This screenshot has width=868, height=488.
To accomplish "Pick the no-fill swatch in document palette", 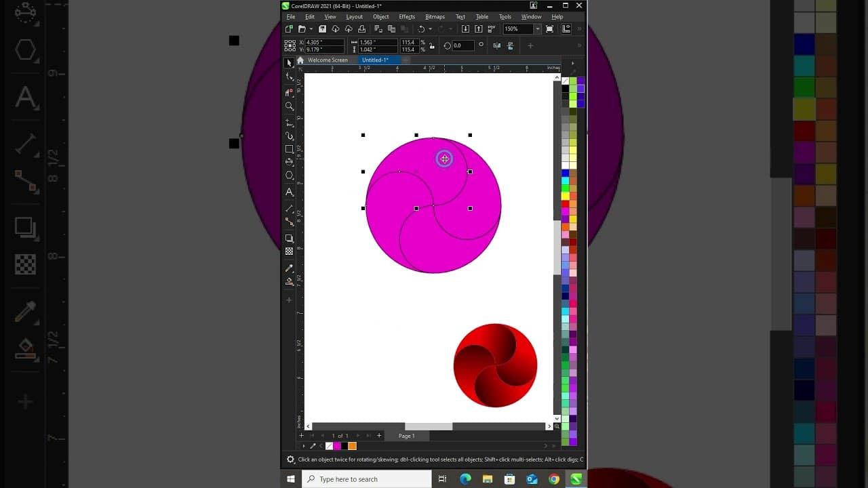I will (330, 446).
